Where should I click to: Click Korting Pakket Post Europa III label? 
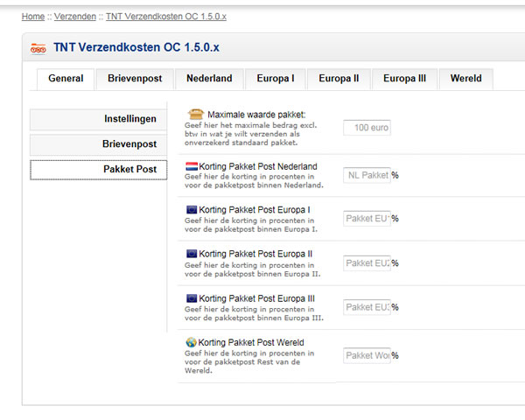click(x=256, y=298)
